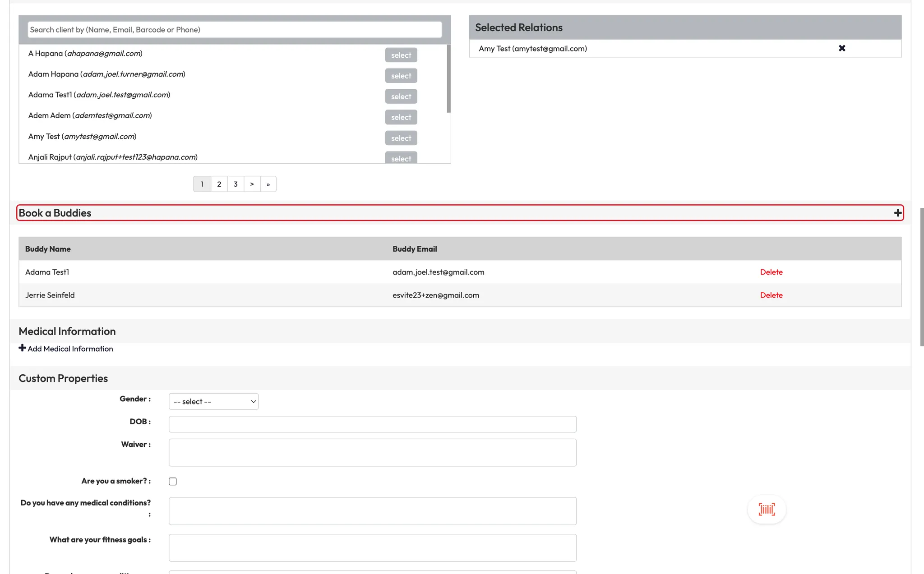Screen dimensions: 924x574
Task: Click the Waiver text area
Action: click(372, 452)
